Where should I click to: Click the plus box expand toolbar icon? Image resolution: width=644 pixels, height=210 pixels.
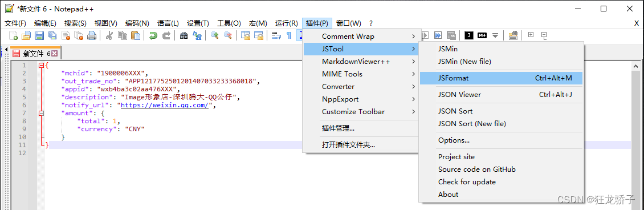coord(531,34)
